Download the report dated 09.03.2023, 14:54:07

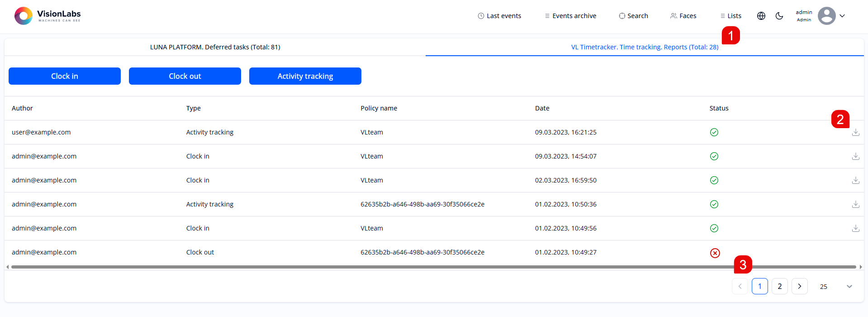click(855, 156)
